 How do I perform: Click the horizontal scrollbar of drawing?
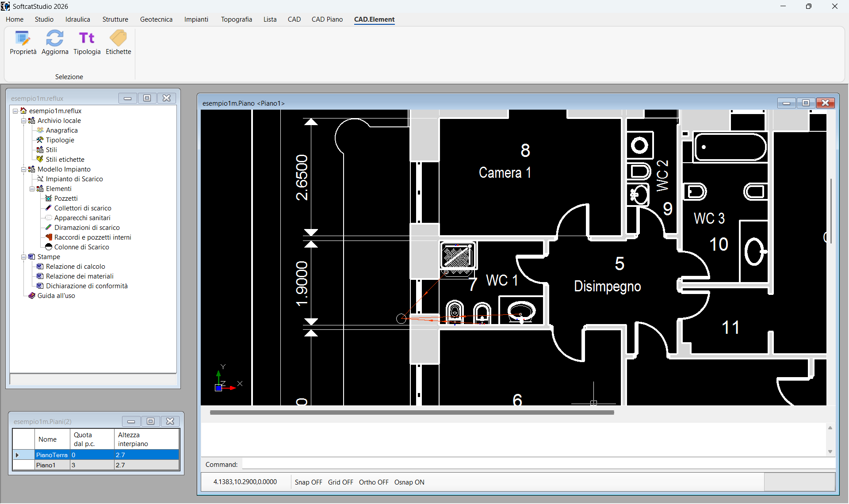point(412,412)
